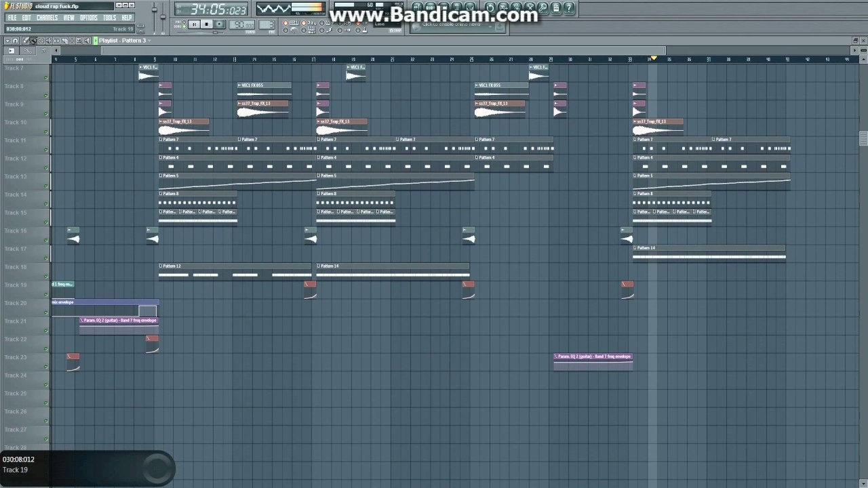Click the green arrow beside Playlist title
The width and height of the screenshot is (868, 488).
[x=96, y=41]
